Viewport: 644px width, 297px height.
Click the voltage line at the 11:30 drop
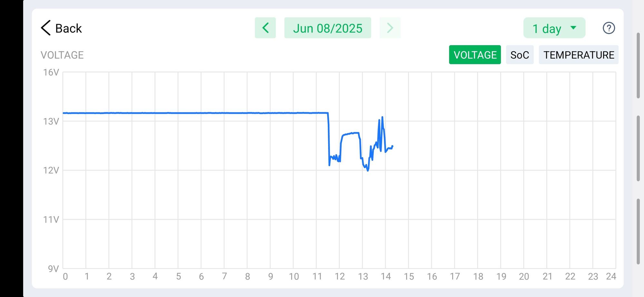tap(329, 139)
